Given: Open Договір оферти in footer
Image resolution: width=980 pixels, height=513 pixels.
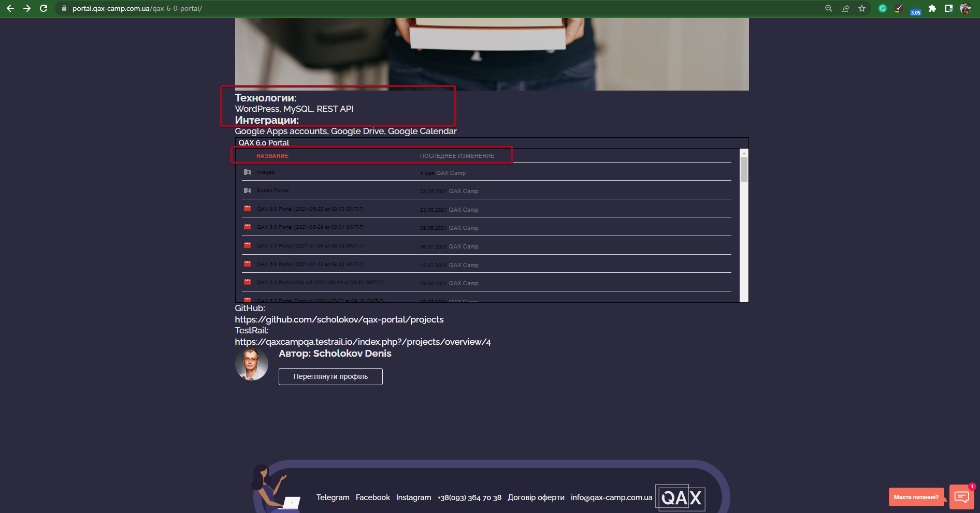Looking at the screenshot, I should (x=536, y=497).
